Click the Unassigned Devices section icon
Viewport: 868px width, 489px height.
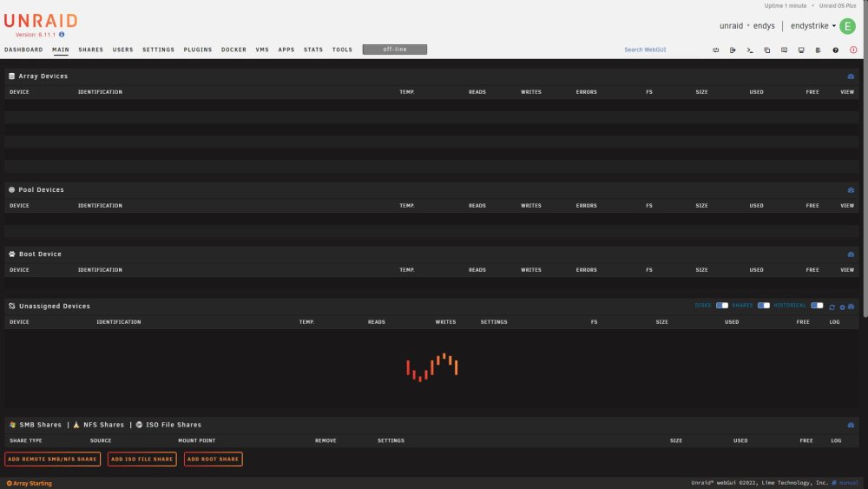(11, 306)
